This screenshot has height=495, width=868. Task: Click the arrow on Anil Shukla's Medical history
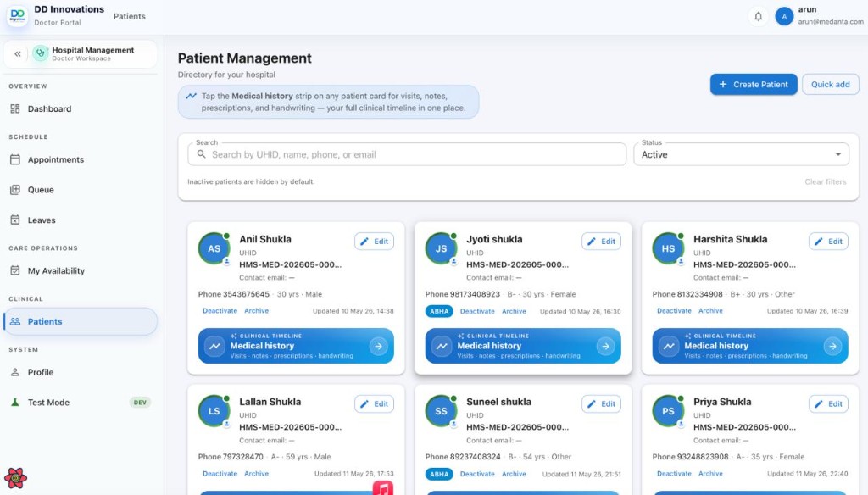pos(379,346)
